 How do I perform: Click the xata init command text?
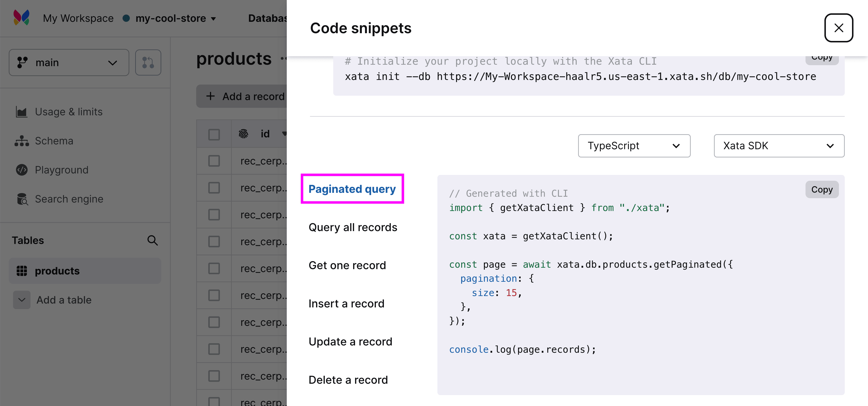[580, 77]
